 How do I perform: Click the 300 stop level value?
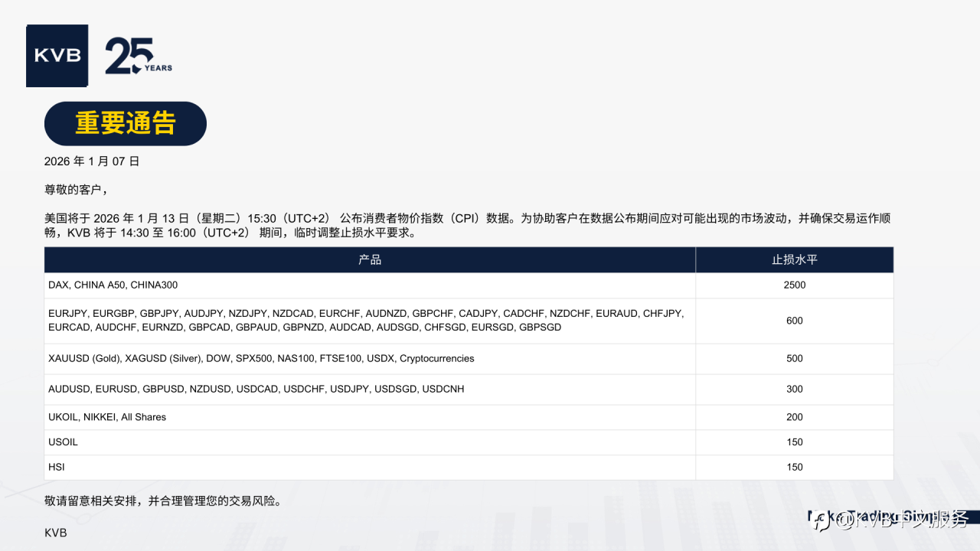point(795,389)
